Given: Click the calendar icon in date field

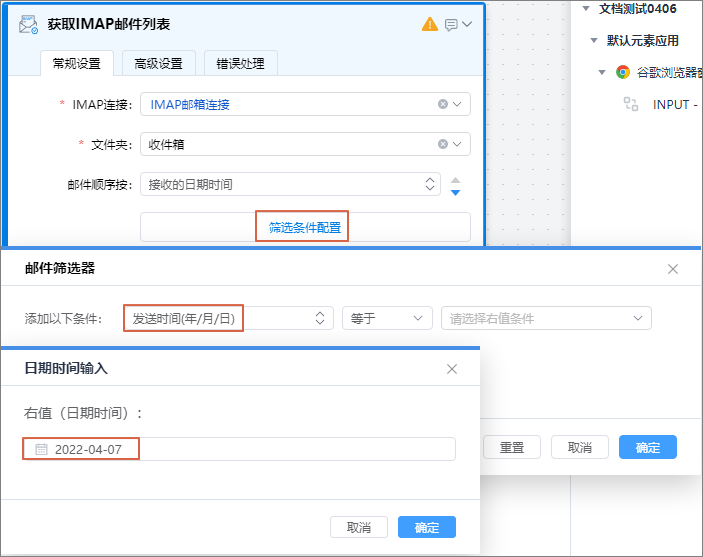Looking at the screenshot, I should coord(41,449).
